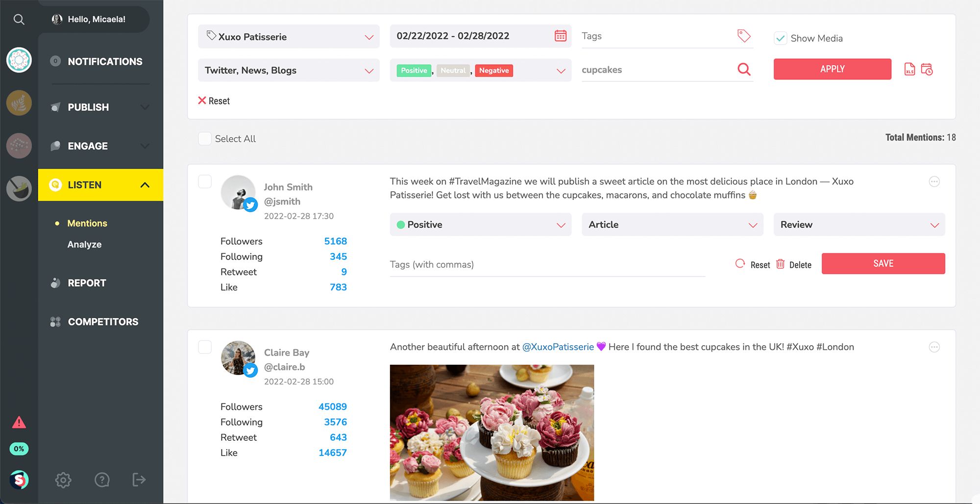Screen dimensions: 980x504
Task: Click John Smith's followers count 5168
Action: click(335, 241)
